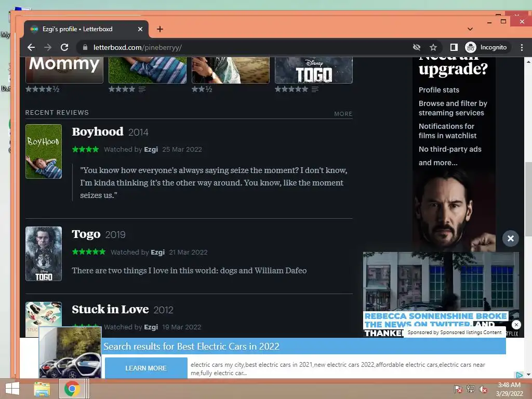Open Stuck in Love review title
This screenshot has width=532, height=399.
[110, 310]
